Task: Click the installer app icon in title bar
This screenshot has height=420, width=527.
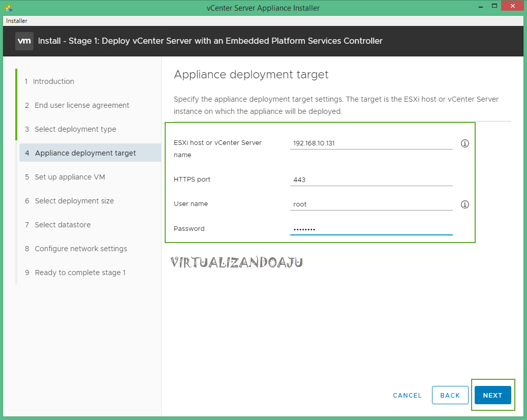Action: point(9,8)
